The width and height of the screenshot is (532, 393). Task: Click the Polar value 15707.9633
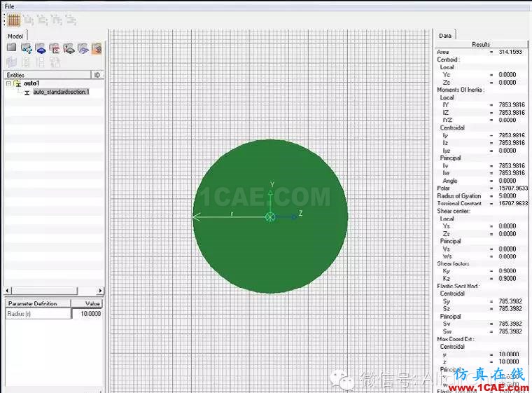[x=513, y=188]
